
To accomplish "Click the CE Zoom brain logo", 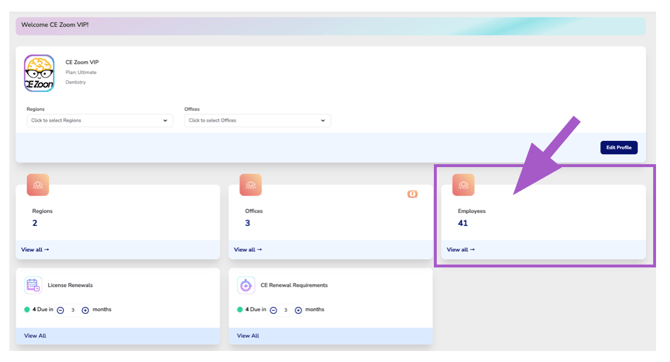I will (39, 73).
